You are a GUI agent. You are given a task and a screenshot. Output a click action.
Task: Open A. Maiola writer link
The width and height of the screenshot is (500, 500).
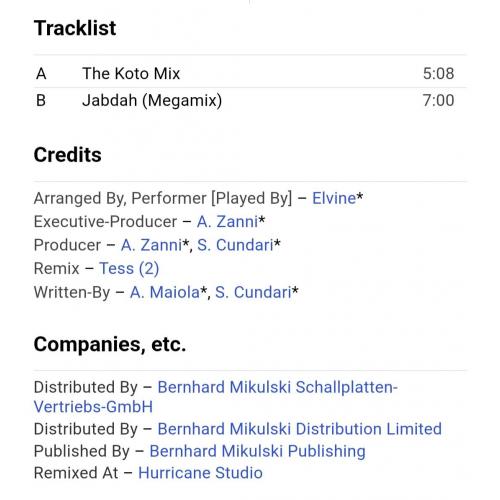point(165,292)
